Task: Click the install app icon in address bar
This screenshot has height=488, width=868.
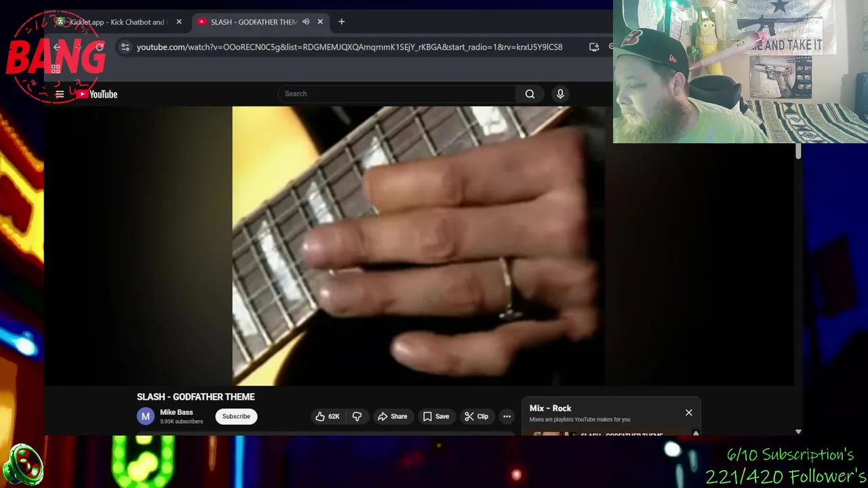Action: 594,47
